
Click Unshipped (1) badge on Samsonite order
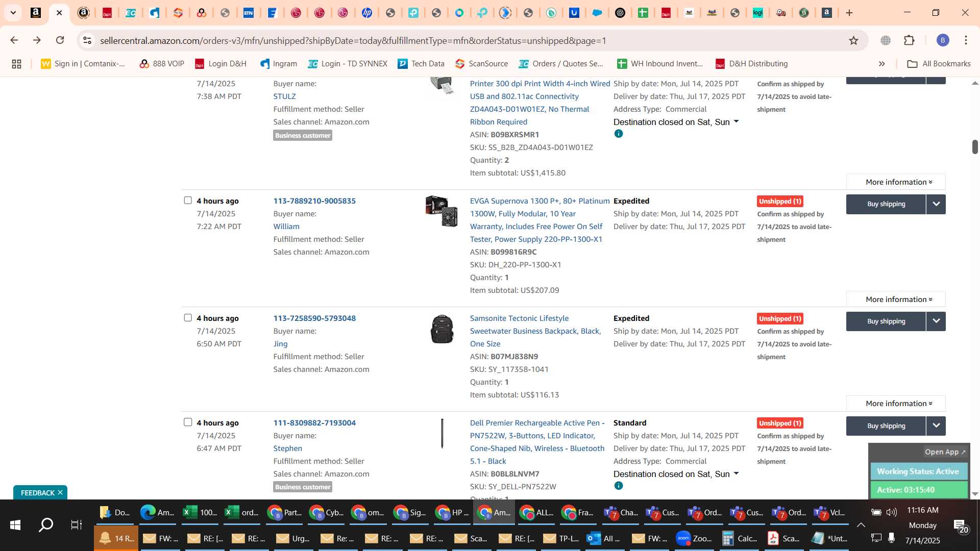click(780, 319)
